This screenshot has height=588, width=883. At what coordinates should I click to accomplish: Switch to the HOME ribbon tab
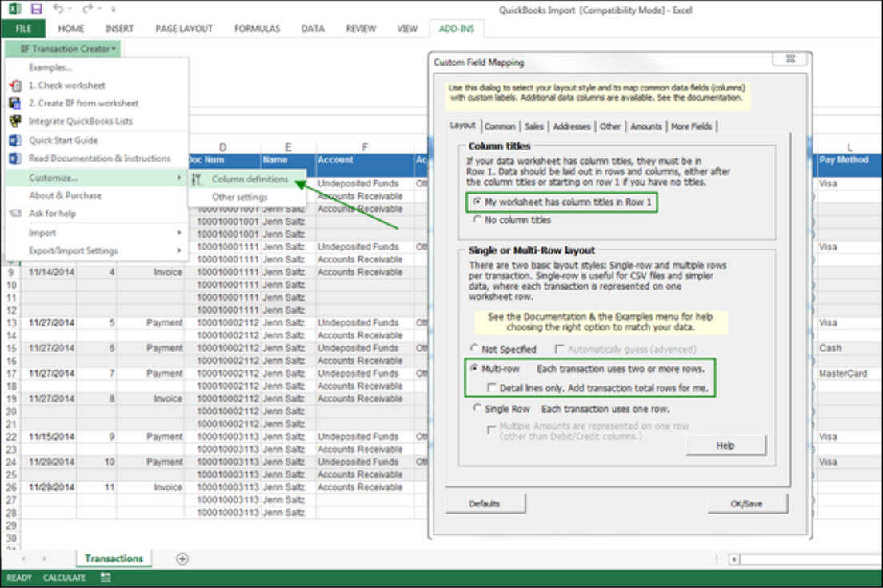coord(71,29)
